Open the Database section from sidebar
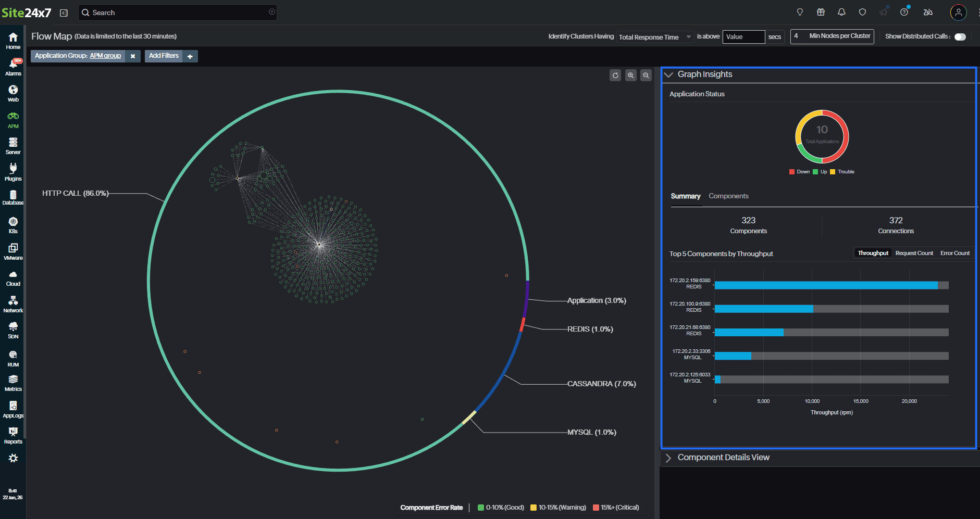 coord(13,198)
